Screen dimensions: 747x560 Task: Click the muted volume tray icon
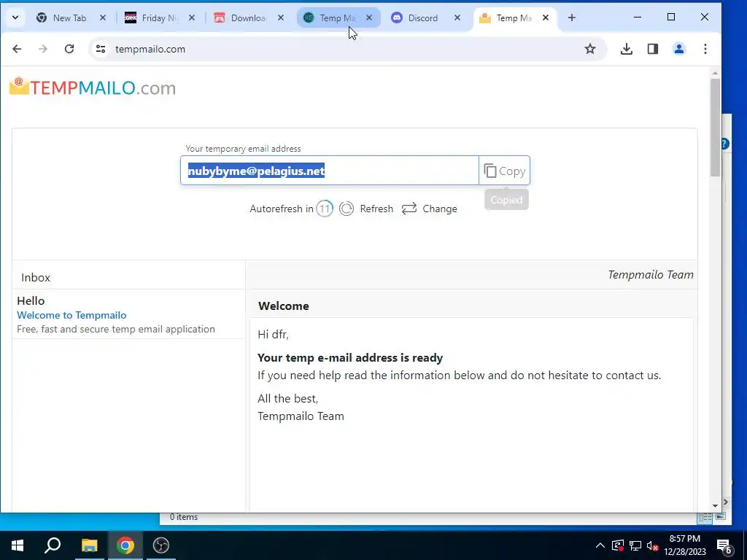653,545
